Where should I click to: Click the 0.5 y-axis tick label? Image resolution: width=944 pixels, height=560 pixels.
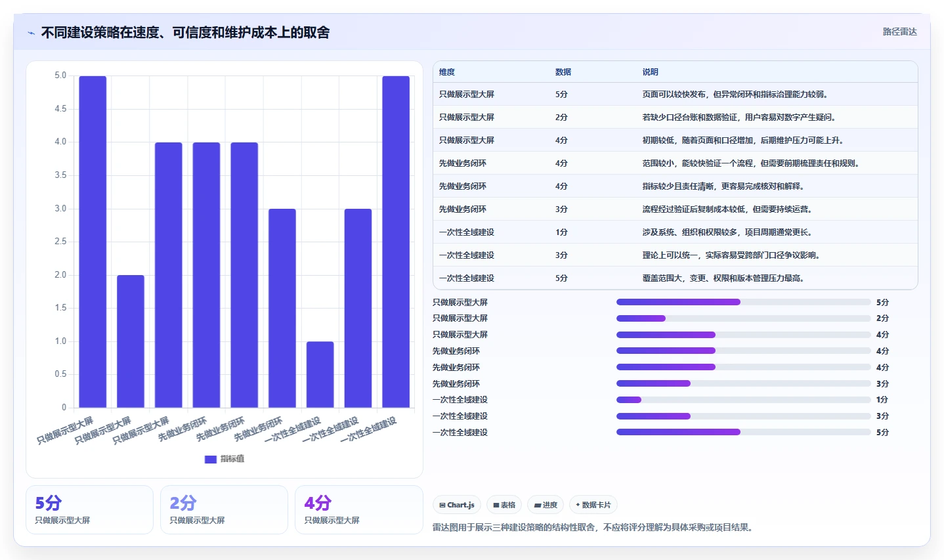click(x=60, y=374)
